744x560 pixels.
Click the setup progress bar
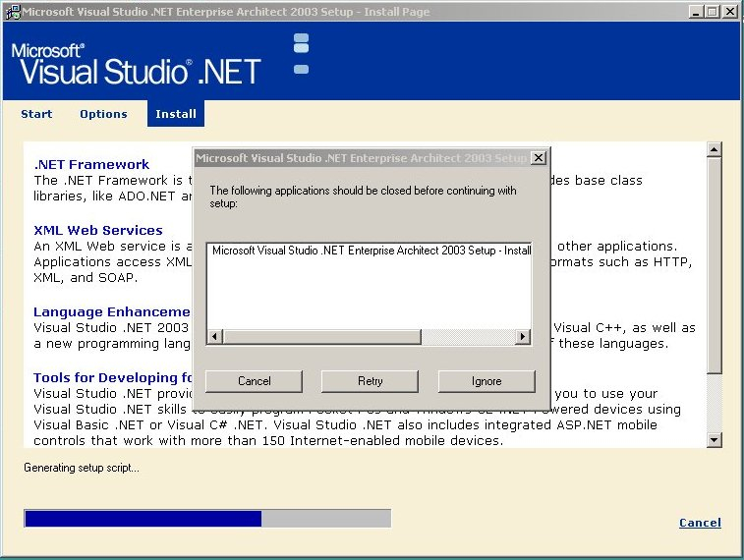point(207,519)
